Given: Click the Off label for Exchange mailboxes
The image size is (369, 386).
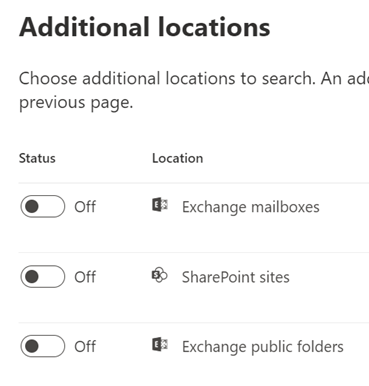Looking at the screenshot, I should 85,207.
